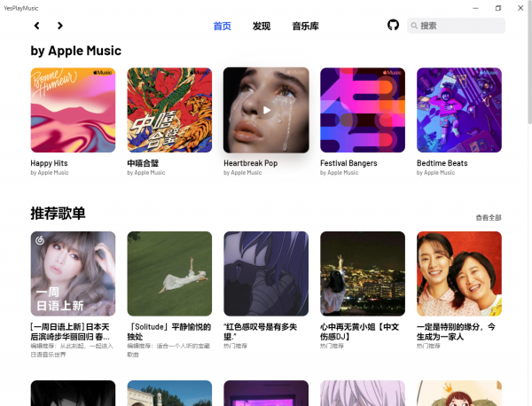Open the 一周日语上新 playlist cover
Screen dimensions: 532x406
click(x=73, y=274)
